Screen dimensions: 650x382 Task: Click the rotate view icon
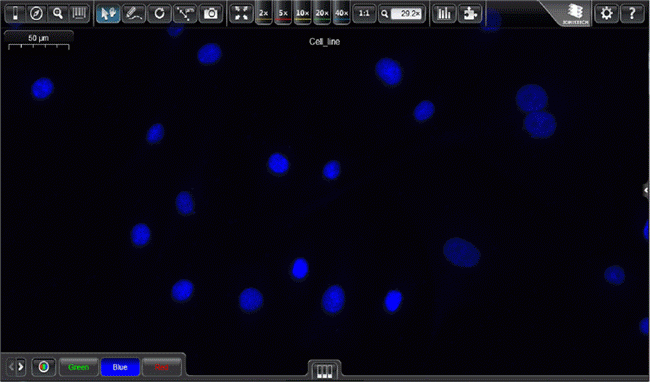[159, 14]
